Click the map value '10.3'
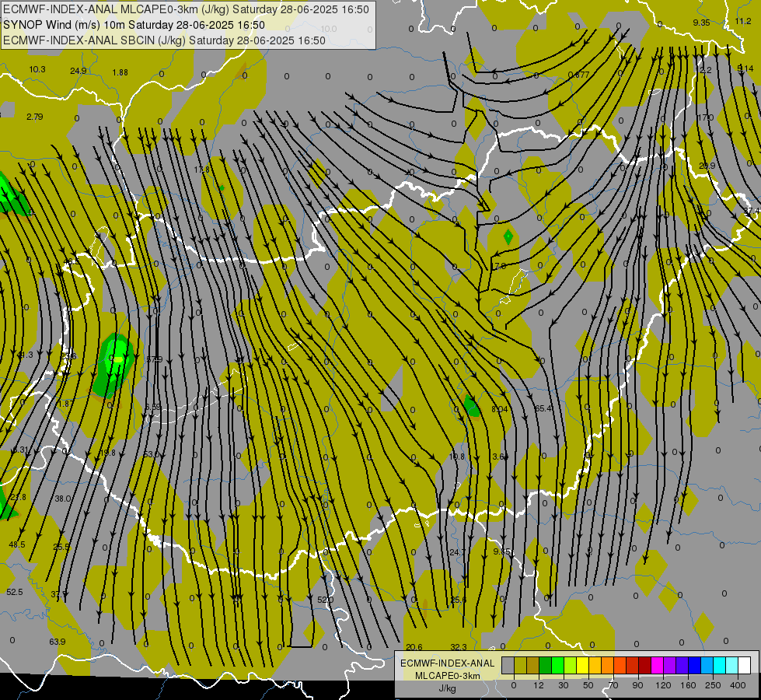Image resolution: width=761 pixels, height=700 pixels. coord(37,69)
